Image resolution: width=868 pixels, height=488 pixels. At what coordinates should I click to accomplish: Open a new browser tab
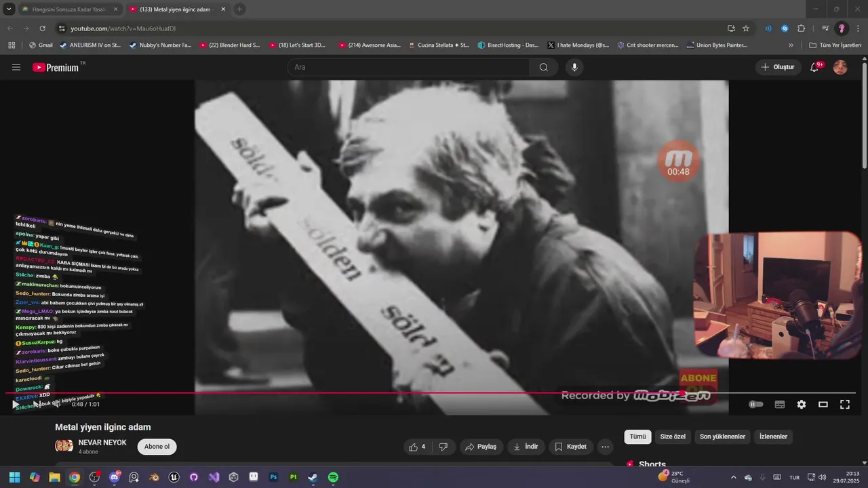pos(239,9)
